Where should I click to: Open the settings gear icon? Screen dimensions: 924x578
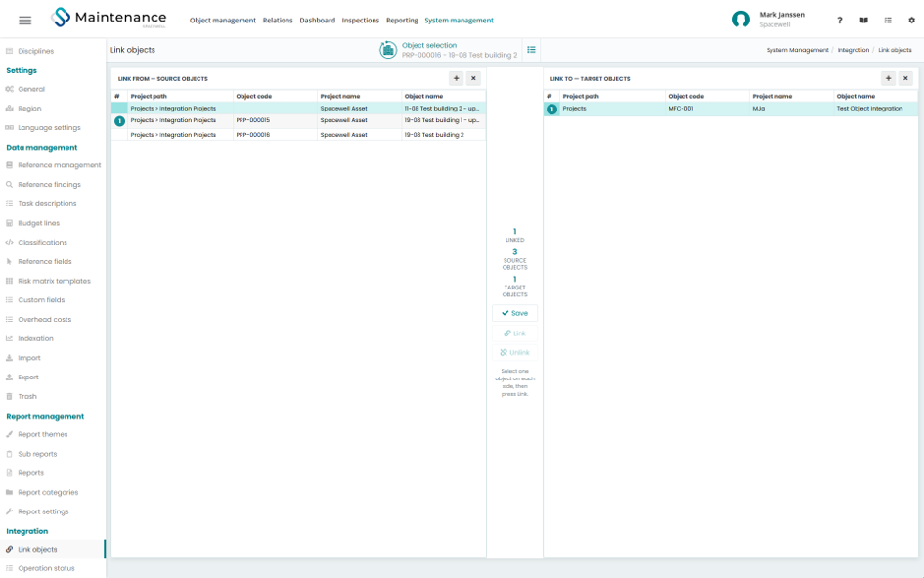[911, 20]
